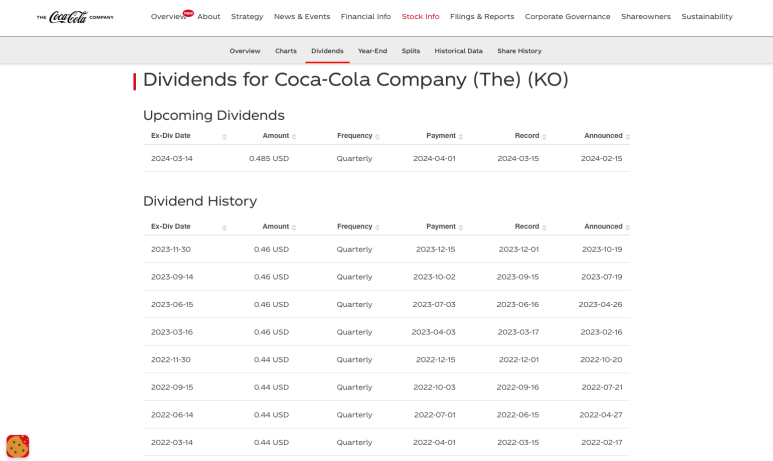Sort Dividend History by Ex-Div Date arrow
Viewport: 773px width, 461px height.
(224, 227)
